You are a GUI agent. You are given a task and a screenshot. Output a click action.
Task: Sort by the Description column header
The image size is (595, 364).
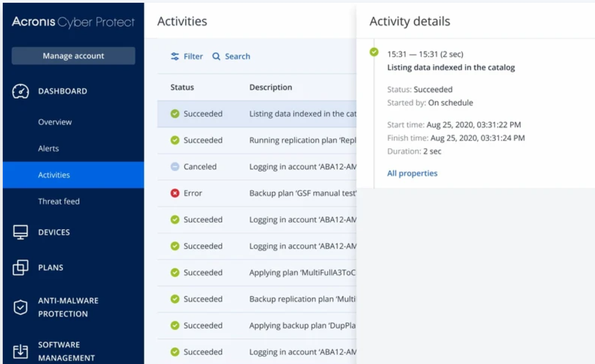click(270, 87)
